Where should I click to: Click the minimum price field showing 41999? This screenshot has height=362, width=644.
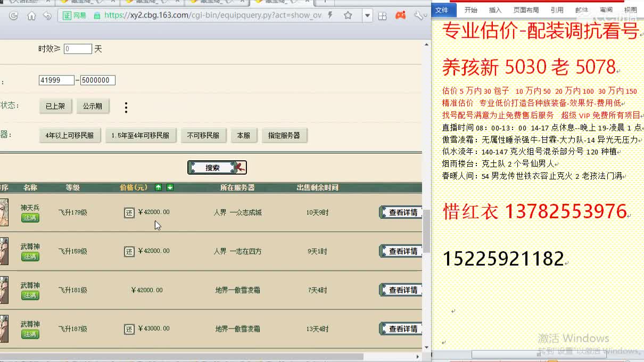[x=56, y=80]
